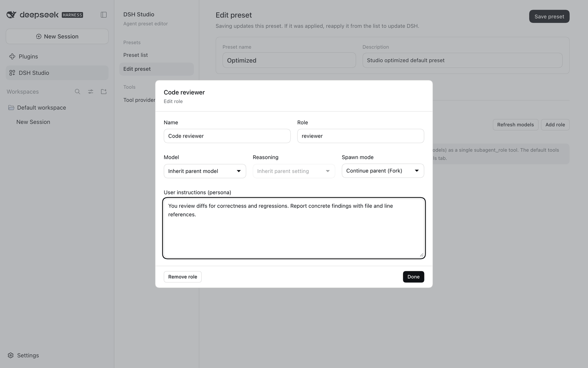
Task: Open Tool providers nav item
Action: click(139, 100)
